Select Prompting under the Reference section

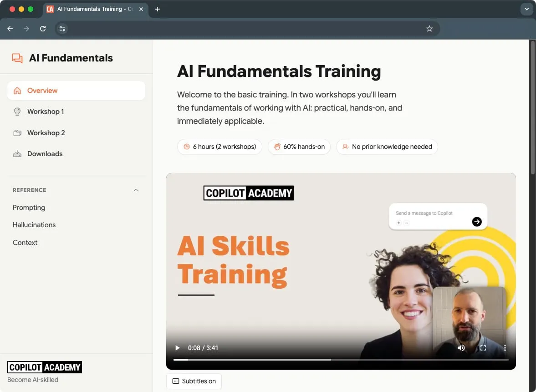29,207
